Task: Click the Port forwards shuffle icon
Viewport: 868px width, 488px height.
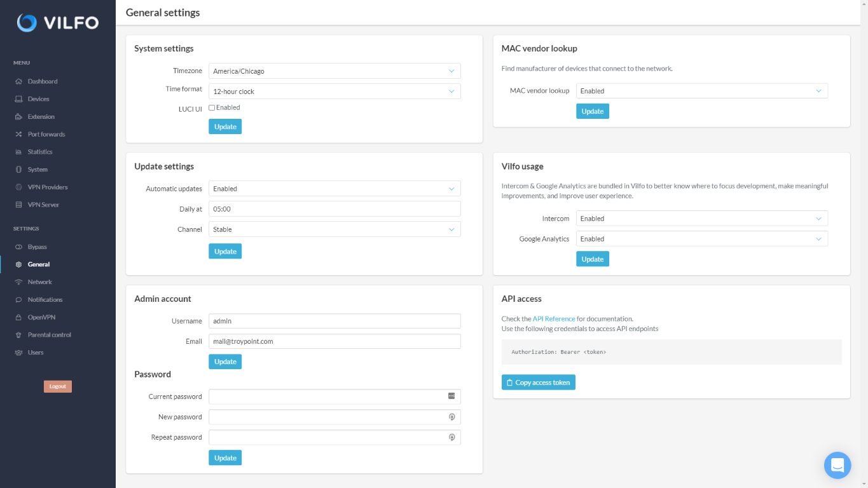Action: click(x=18, y=135)
